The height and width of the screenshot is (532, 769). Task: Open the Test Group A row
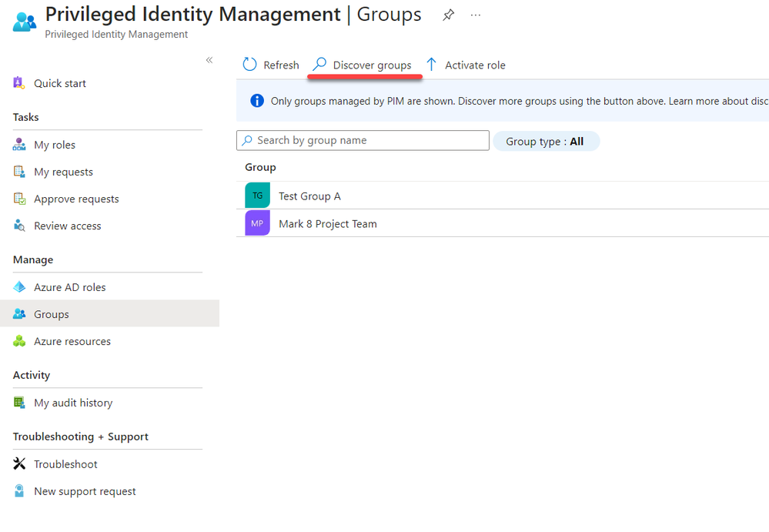point(309,196)
